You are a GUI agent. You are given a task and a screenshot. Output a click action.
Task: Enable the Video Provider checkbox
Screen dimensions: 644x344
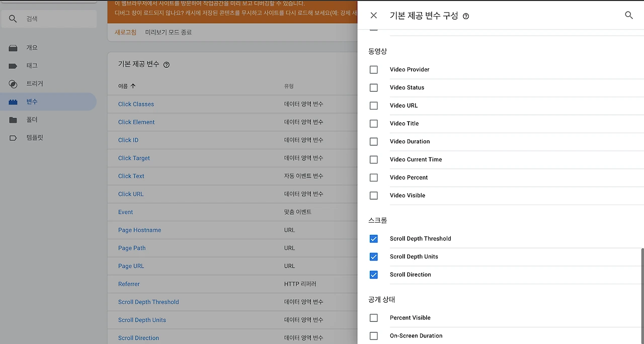pyautogui.click(x=374, y=69)
